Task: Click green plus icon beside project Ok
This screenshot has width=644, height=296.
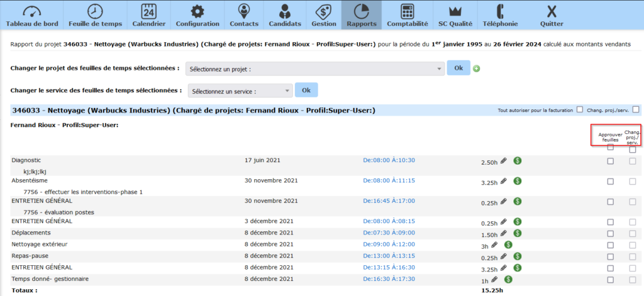Action: (x=477, y=69)
